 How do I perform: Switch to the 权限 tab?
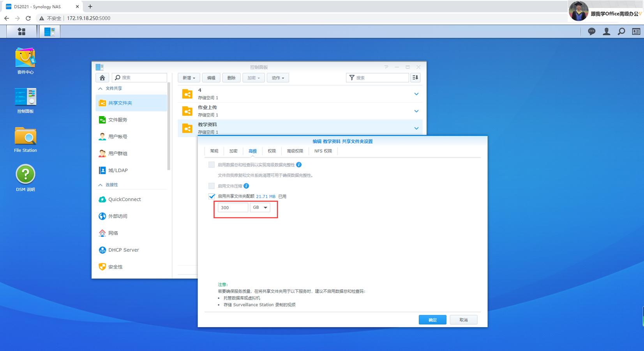[272, 151]
